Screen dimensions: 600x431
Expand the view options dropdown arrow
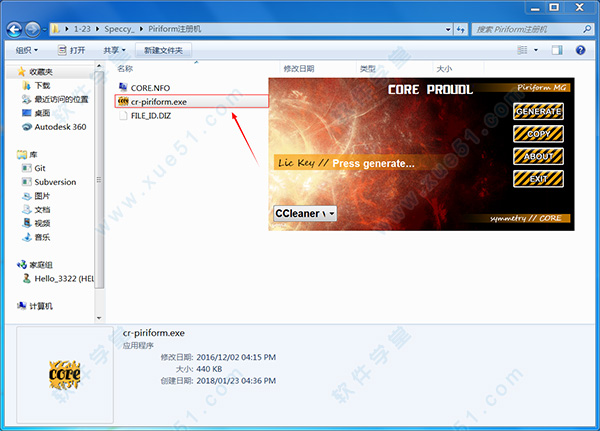pos(536,50)
